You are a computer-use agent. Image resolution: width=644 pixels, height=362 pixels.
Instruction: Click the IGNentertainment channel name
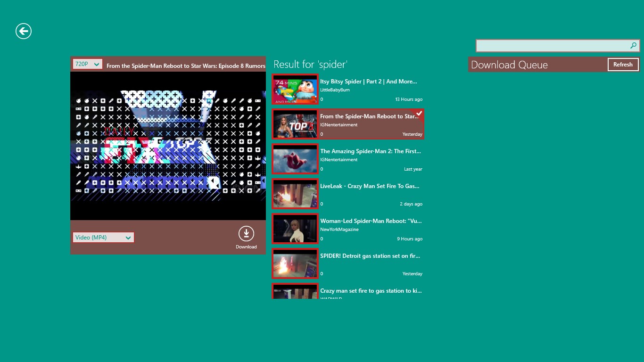point(339,124)
